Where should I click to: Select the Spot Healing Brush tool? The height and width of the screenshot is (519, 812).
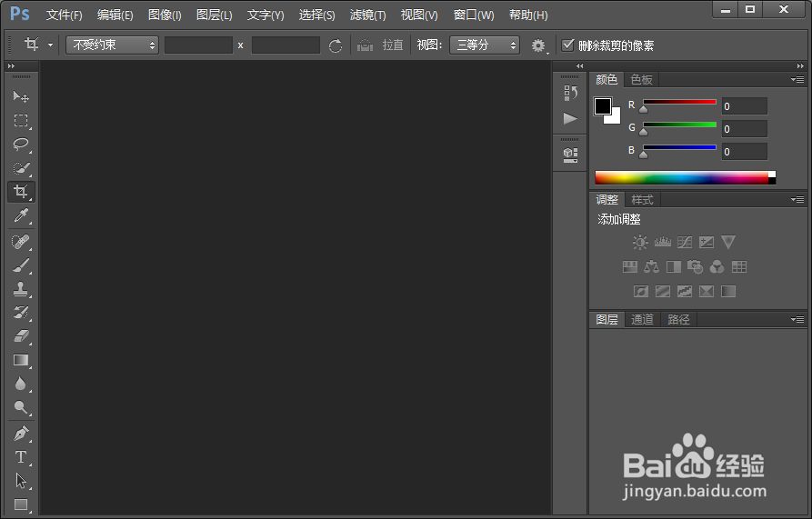pyautogui.click(x=21, y=242)
